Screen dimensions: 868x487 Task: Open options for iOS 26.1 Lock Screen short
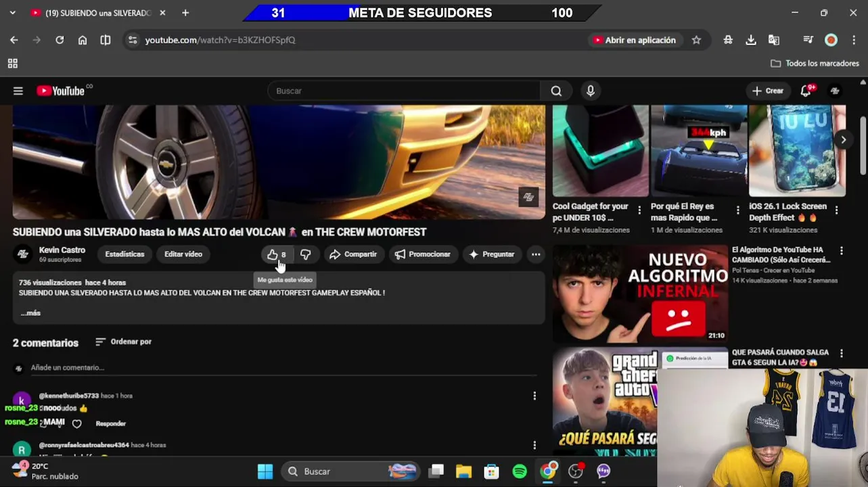(836, 210)
